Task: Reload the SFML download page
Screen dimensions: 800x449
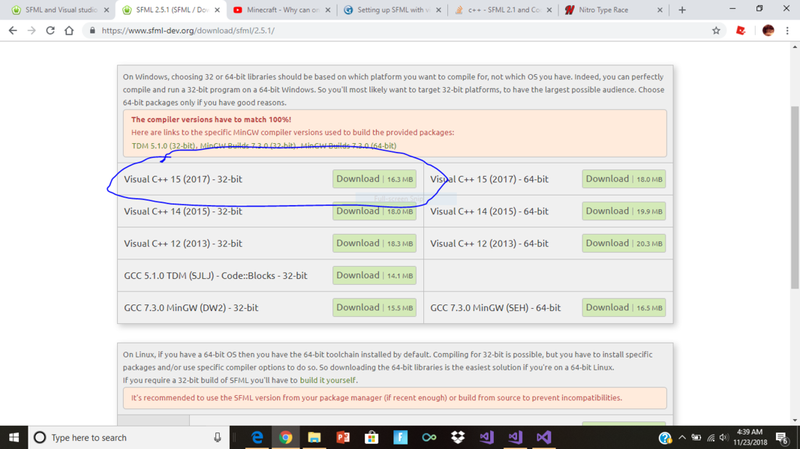Action: (x=50, y=31)
